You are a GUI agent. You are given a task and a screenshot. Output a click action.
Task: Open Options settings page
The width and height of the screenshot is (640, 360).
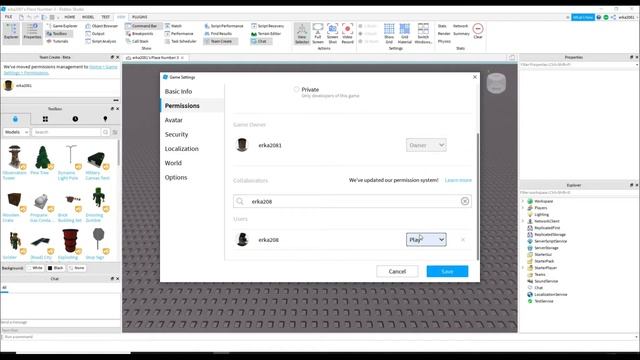pyautogui.click(x=176, y=177)
